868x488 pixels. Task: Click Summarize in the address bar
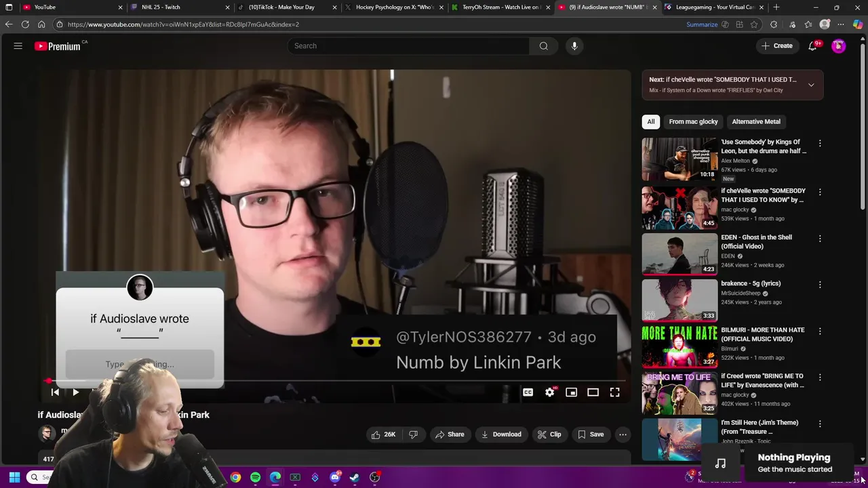(702, 24)
